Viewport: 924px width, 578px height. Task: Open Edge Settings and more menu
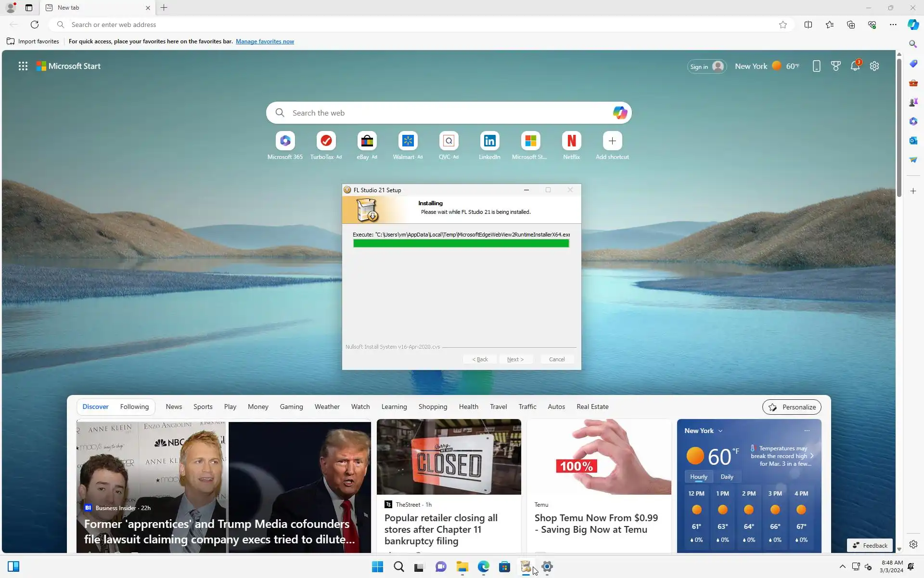click(x=893, y=25)
